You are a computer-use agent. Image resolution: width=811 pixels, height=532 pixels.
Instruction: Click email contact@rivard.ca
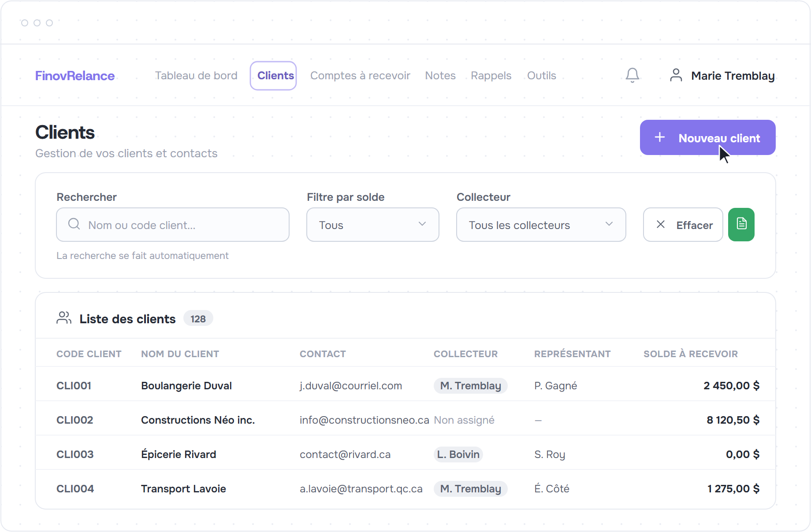tap(345, 454)
